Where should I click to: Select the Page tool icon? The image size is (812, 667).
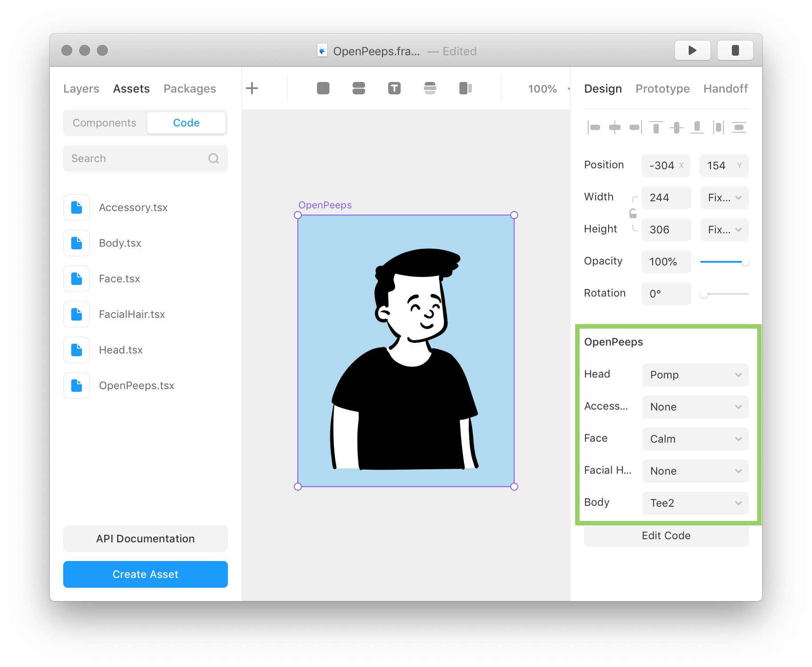(x=466, y=88)
